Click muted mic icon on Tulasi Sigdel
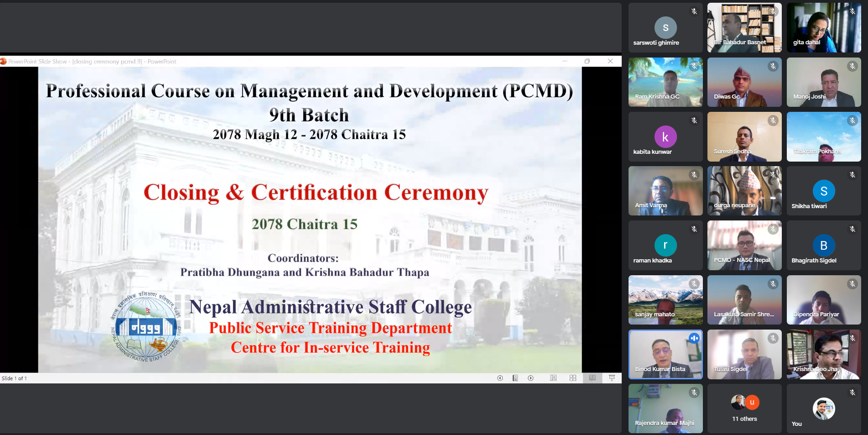Image resolution: width=868 pixels, height=435 pixels. click(x=773, y=338)
